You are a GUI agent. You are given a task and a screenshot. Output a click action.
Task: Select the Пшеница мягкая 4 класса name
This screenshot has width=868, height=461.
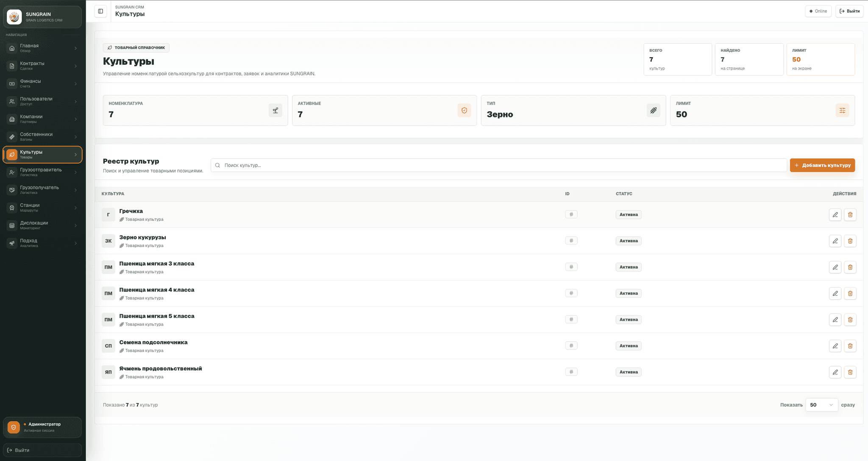pyautogui.click(x=157, y=290)
